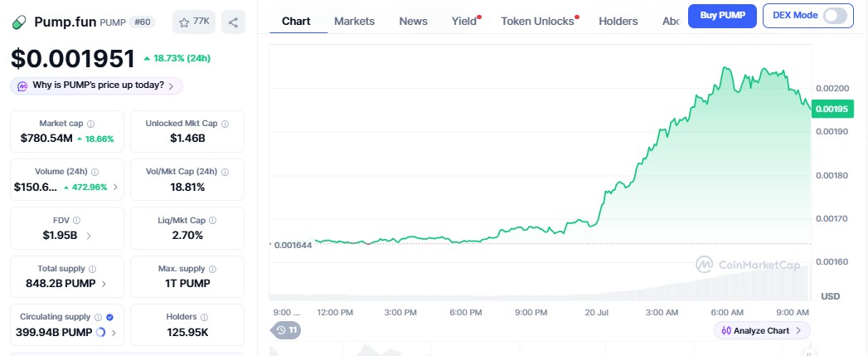Click the $0.001951 price
This screenshot has width=868, height=356.
(x=72, y=59)
